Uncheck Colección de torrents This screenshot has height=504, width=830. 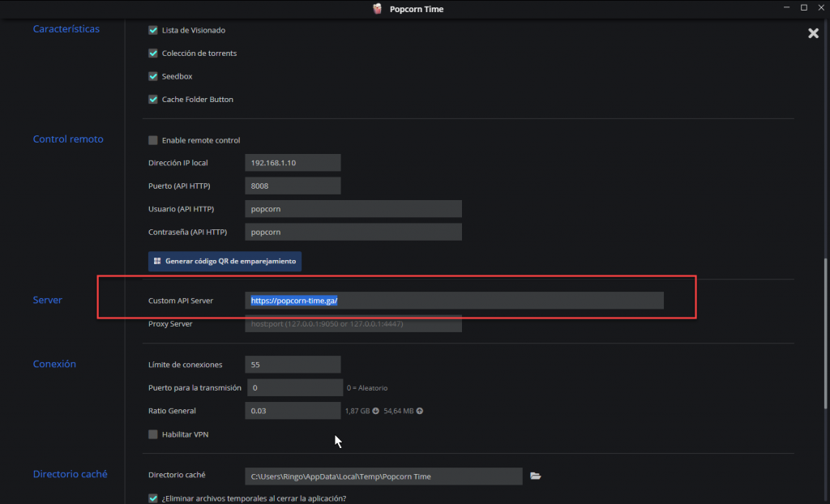153,53
